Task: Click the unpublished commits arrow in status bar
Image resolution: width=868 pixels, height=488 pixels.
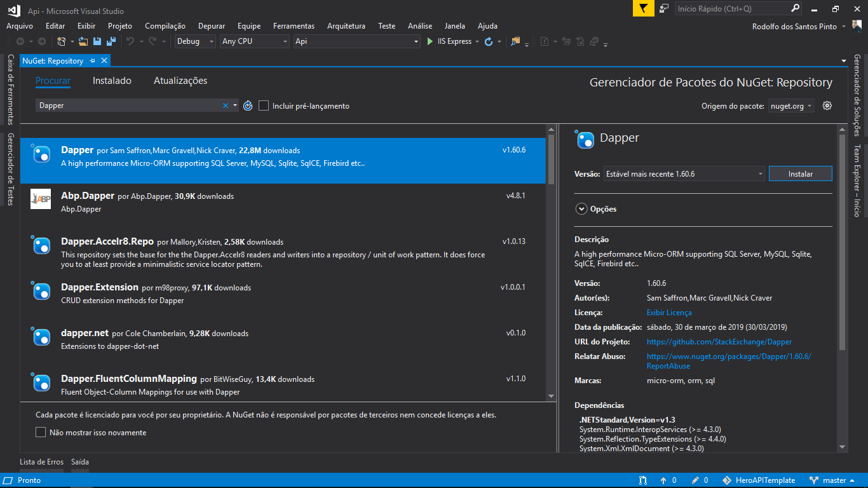Action: pyautogui.click(x=663, y=480)
